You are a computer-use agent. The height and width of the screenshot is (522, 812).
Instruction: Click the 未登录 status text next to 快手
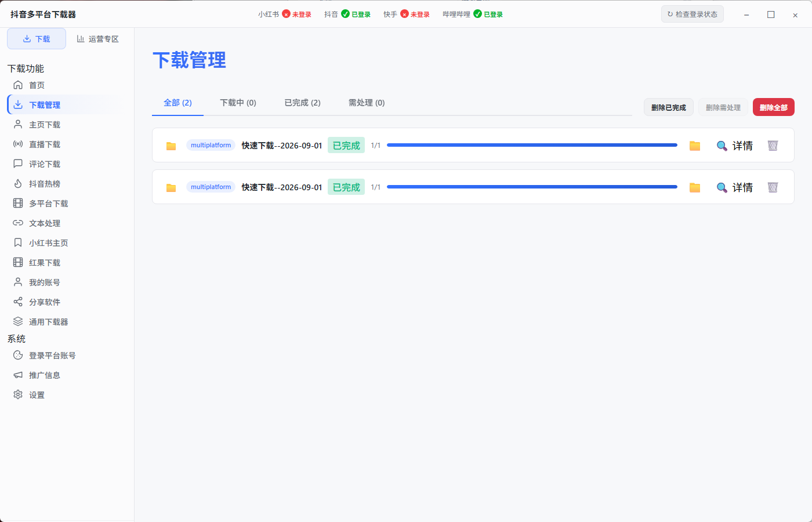tap(420, 14)
